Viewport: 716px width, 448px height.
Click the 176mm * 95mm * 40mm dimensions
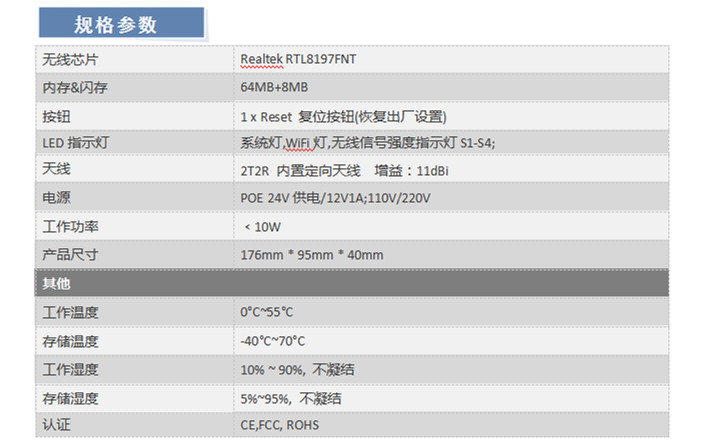pyautogui.click(x=312, y=255)
